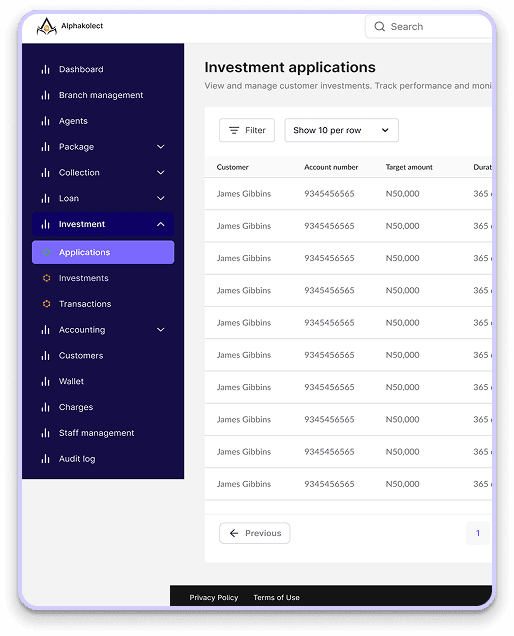Click the Audit log bar icon
514x636 pixels.
click(x=45, y=459)
